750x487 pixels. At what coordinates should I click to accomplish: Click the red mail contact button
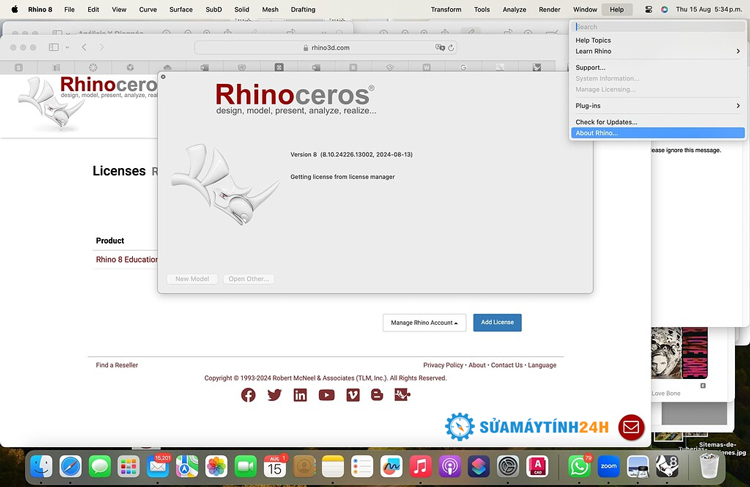coord(631,427)
